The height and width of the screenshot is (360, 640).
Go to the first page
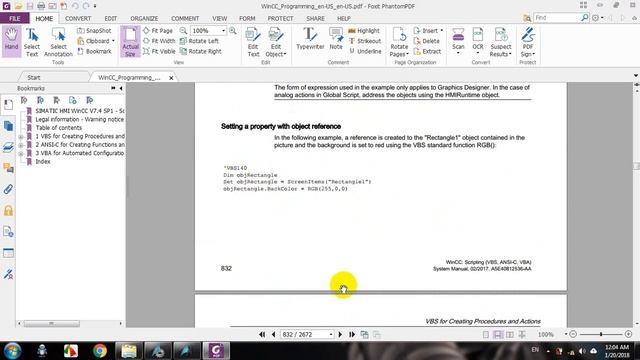click(x=262, y=334)
